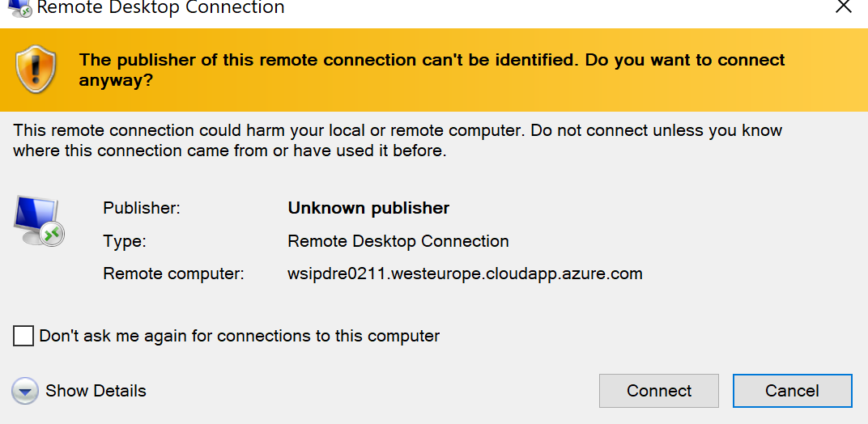Click the Remote Desktop Connection window title
Screen dimensions: 868x424
pyautogui.click(x=160, y=8)
